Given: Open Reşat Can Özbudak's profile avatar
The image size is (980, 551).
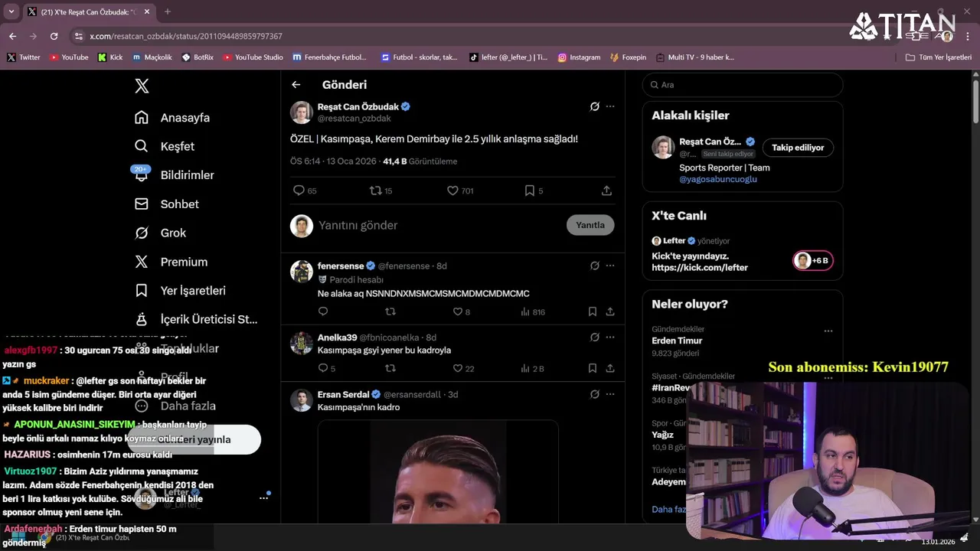Looking at the screenshot, I should (302, 112).
